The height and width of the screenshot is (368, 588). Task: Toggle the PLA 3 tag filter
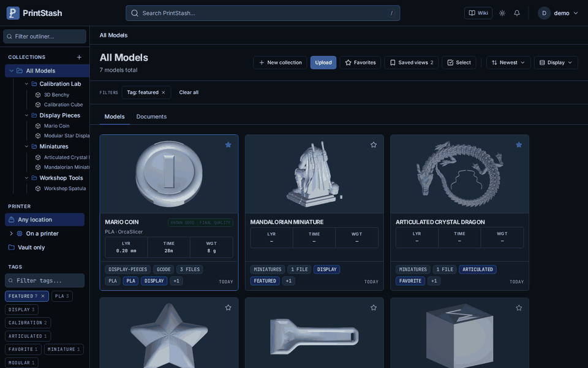(x=62, y=296)
